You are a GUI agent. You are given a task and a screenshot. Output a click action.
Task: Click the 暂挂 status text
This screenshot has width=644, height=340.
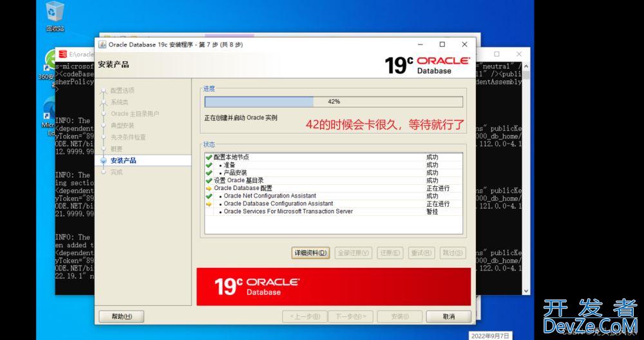432,212
